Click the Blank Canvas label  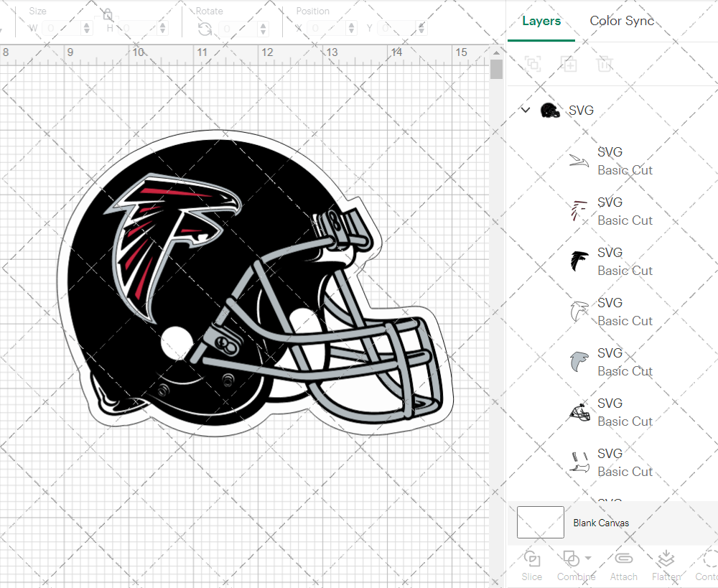[601, 523]
